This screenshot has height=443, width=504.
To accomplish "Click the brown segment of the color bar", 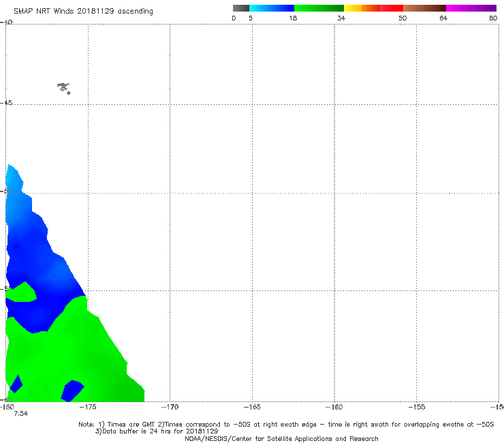I will (424, 8).
